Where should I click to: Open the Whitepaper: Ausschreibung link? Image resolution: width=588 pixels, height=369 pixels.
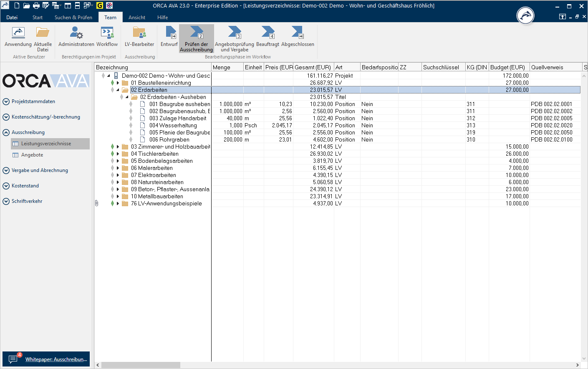56,359
